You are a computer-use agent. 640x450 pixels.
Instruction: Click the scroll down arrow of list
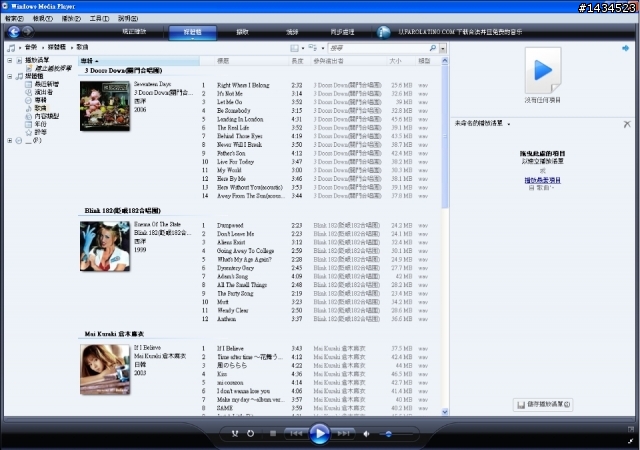tap(445, 412)
